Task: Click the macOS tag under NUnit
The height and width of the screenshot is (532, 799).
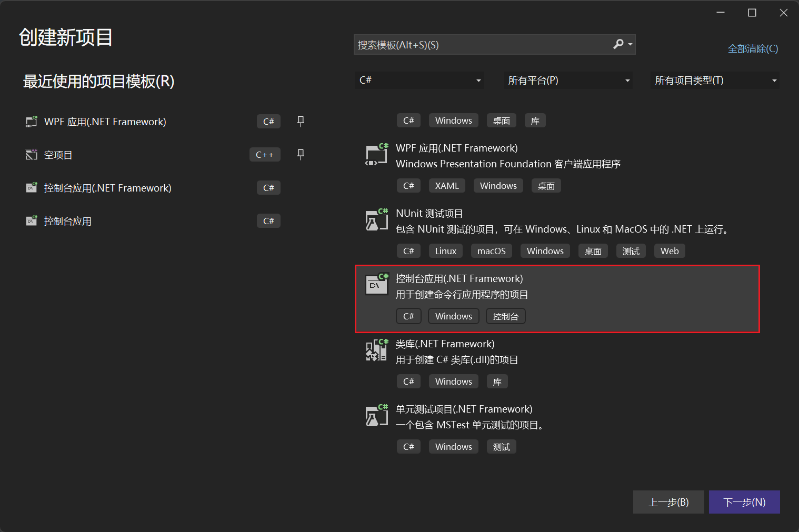Action: coord(492,251)
